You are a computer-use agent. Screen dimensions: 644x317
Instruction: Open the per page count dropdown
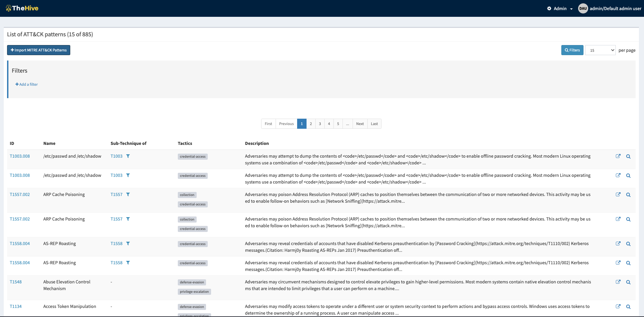coord(600,50)
